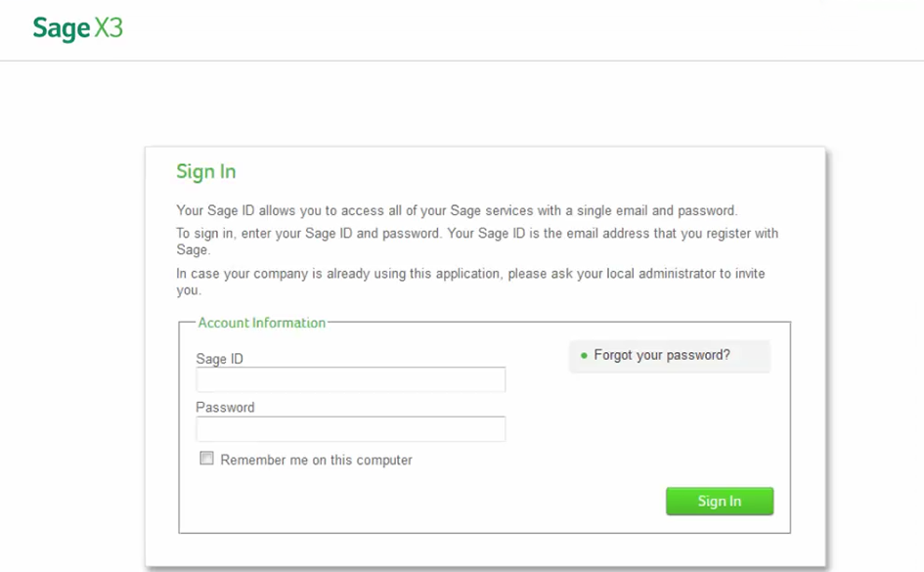Click the Sage X3 logo
Screen dimensions: 924x572
(77, 28)
